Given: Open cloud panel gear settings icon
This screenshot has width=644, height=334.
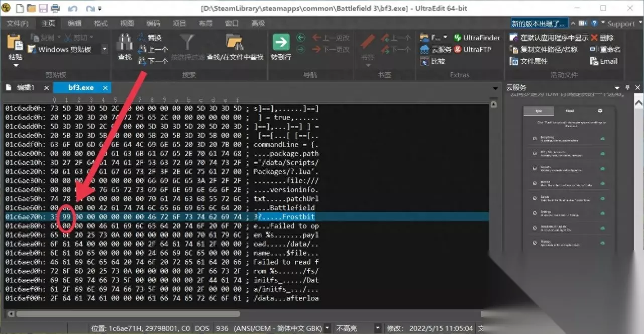Looking at the screenshot, I should (x=600, y=111).
